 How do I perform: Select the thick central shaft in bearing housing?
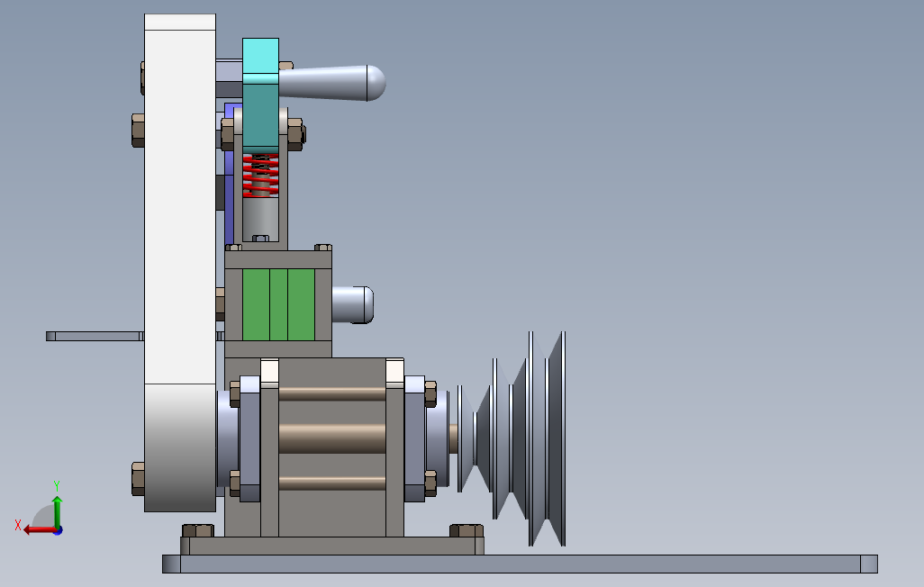(331, 438)
